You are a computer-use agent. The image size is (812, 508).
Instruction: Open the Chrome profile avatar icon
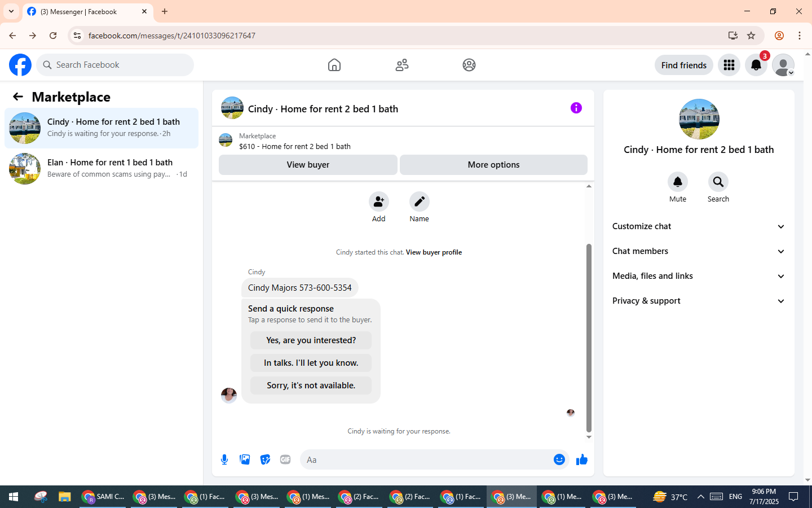(x=779, y=36)
